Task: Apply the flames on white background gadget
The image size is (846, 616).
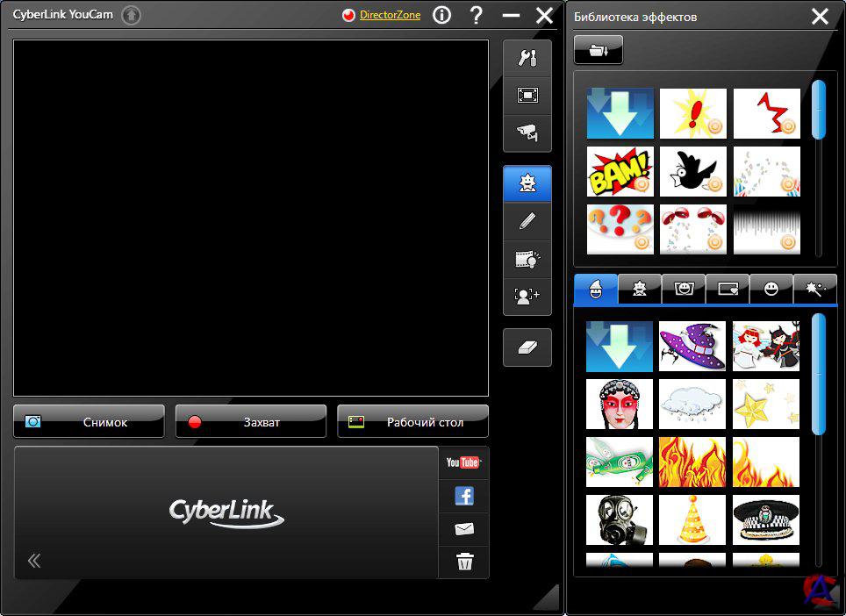Action: pos(765,462)
